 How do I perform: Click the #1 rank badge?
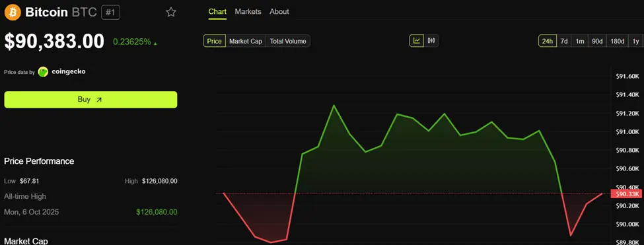tap(110, 13)
